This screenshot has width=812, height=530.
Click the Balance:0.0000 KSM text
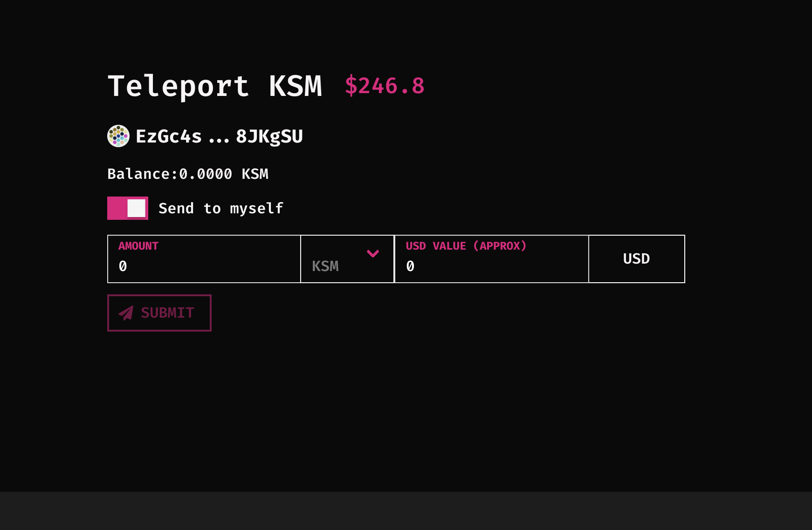click(188, 174)
